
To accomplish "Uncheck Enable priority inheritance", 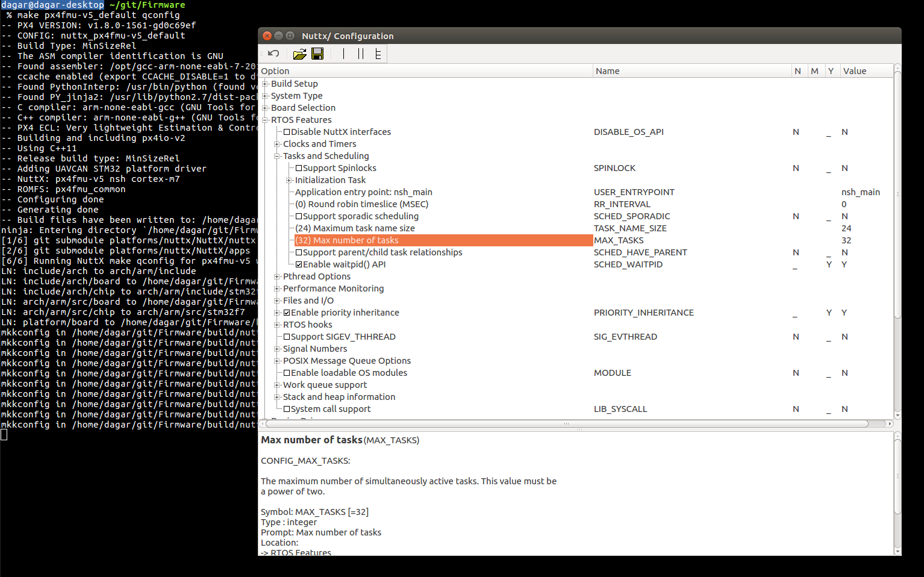I will click(x=287, y=312).
